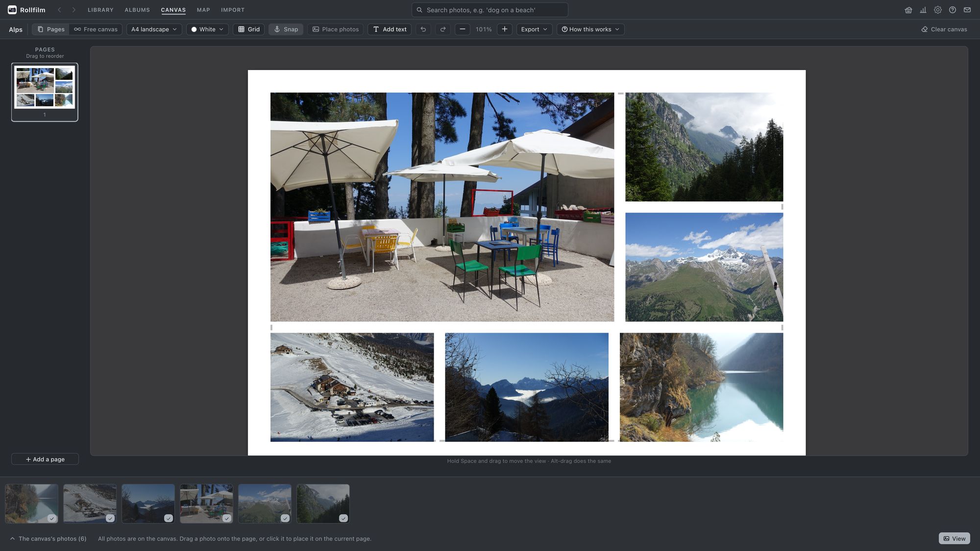This screenshot has height=551, width=980.
Task: Click the Rollfilm logo icon
Action: pyautogui.click(x=12, y=10)
